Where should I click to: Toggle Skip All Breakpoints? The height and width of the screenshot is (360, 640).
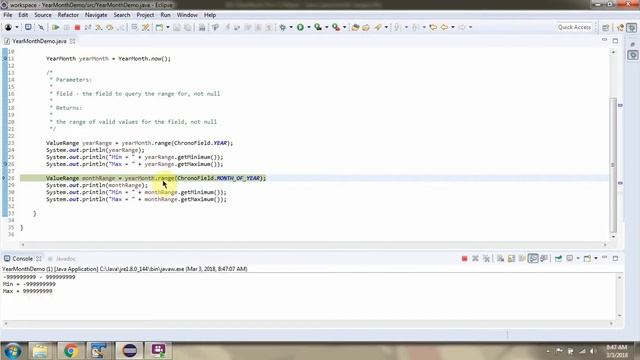coord(41,27)
